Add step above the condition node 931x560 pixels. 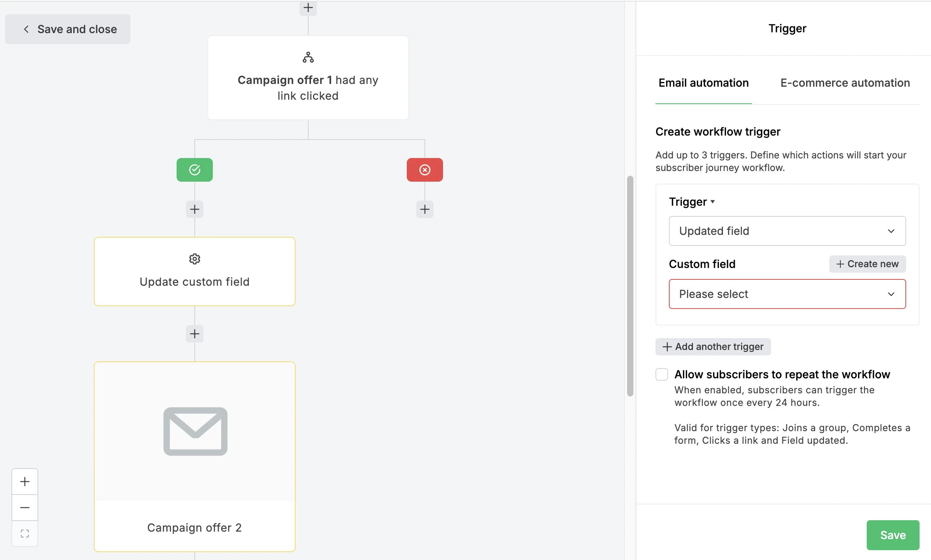pos(308,8)
